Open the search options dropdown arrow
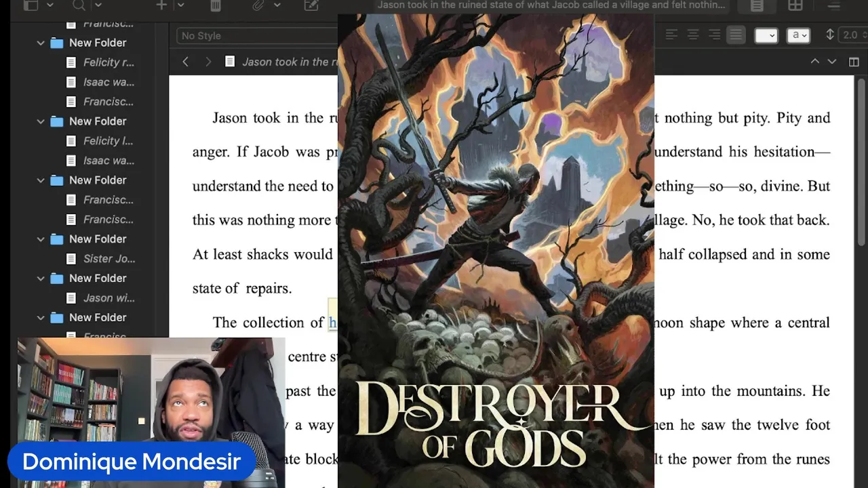868x488 pixels. pos(98,5)
